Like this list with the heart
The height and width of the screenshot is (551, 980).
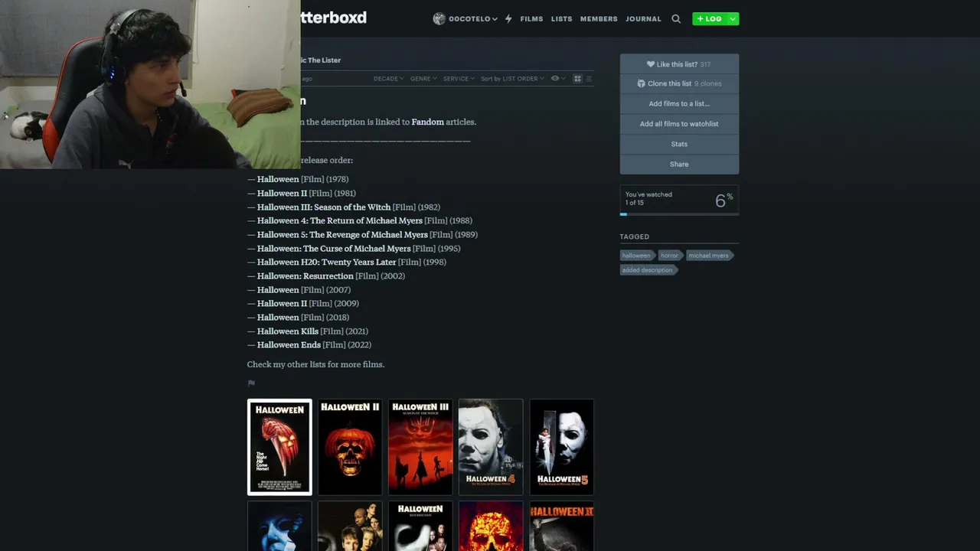(x=679, y=64)
